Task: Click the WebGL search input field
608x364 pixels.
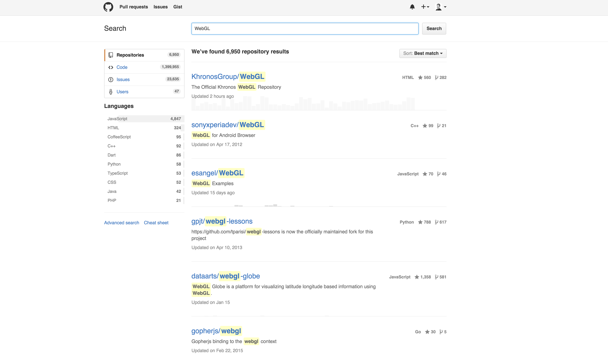Action: [305, 29]
